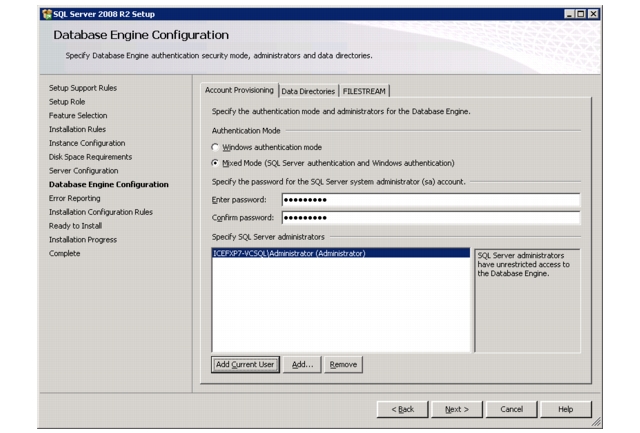Viewport: 640px width, 433px height.
Task: Click Setup Support Rules step in sidebar
Action: (83, 88)
